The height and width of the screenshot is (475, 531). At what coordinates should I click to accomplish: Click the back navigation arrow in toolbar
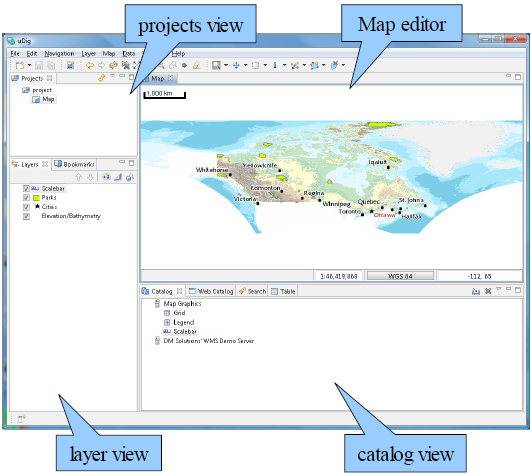point(90,65)
